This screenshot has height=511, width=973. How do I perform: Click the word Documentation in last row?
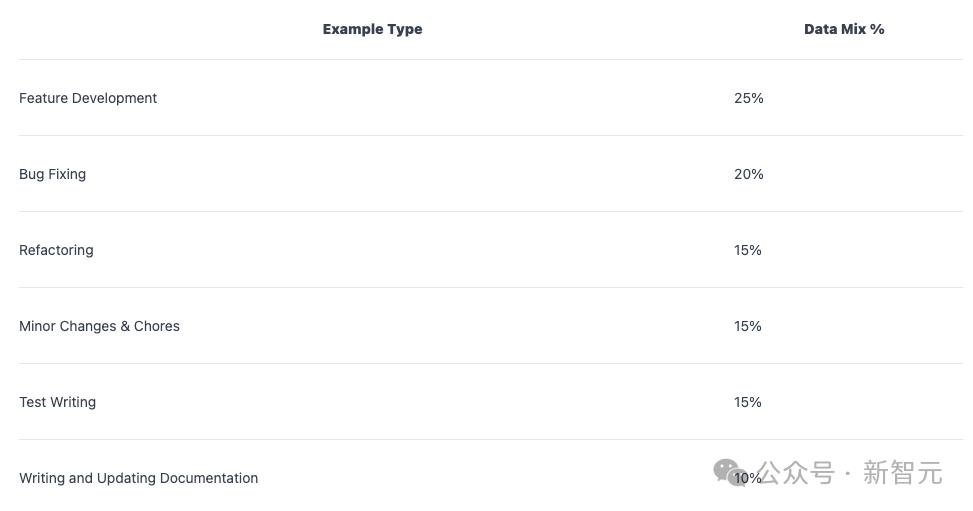point(208,478)
